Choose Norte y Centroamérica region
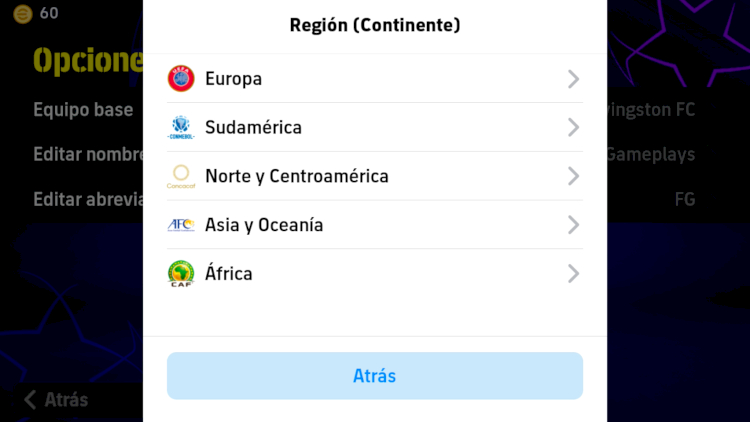Viewport: 750px width, 422px height. [x=375, y=176]
